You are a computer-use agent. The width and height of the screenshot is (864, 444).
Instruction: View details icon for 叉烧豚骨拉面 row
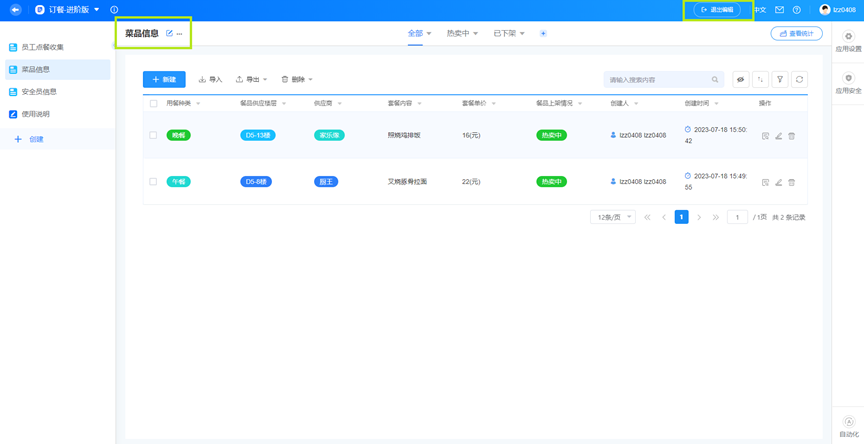(765, 182)
